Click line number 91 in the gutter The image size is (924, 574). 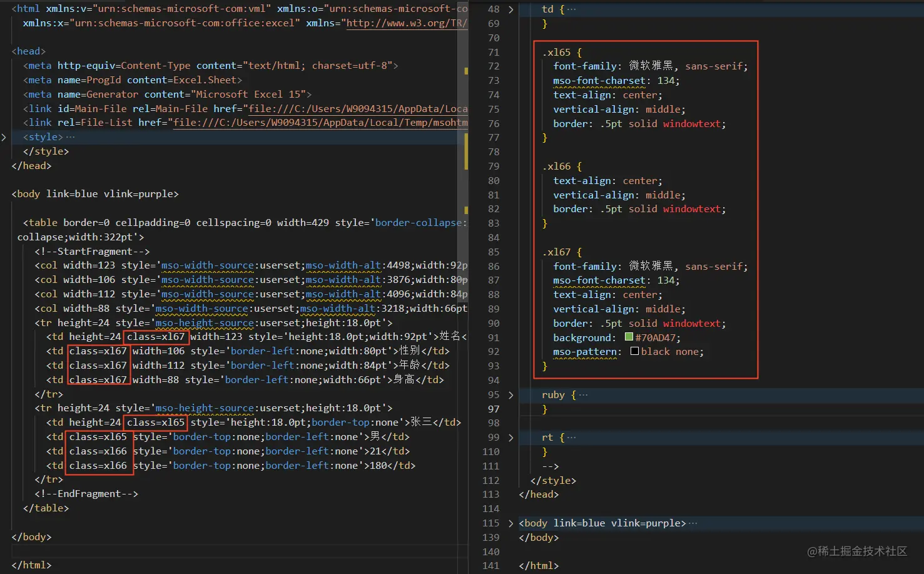[494, 338]
